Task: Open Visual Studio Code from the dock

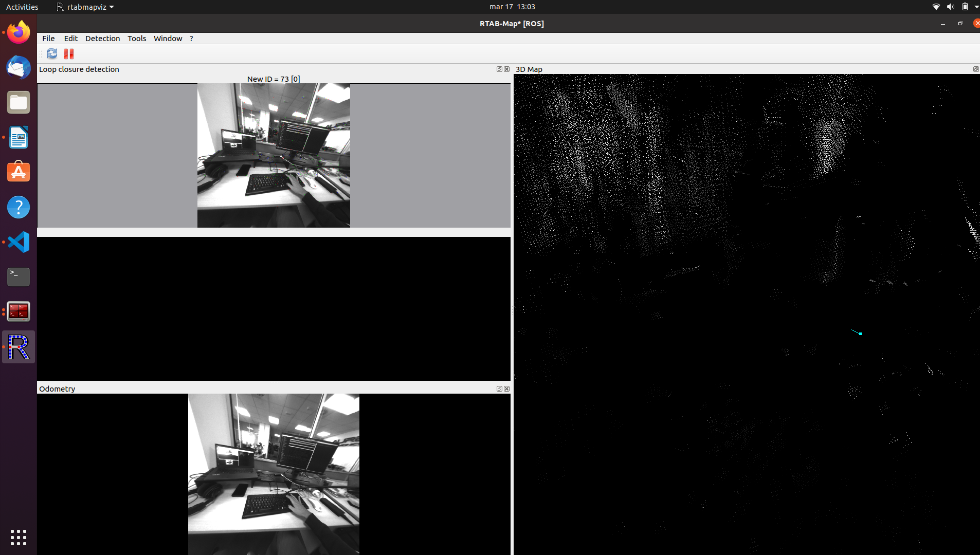Action: (x=19, y=242)
